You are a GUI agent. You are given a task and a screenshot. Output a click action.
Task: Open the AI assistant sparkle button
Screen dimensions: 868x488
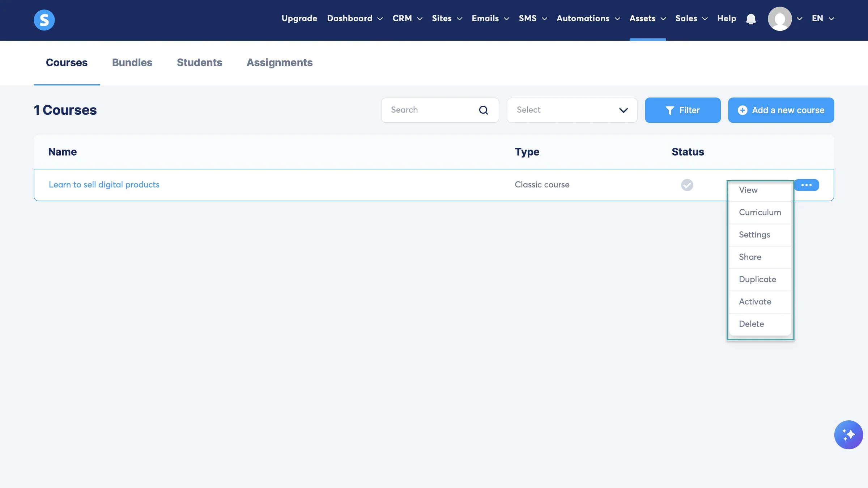pyautogui.click(x=848, y=435)
